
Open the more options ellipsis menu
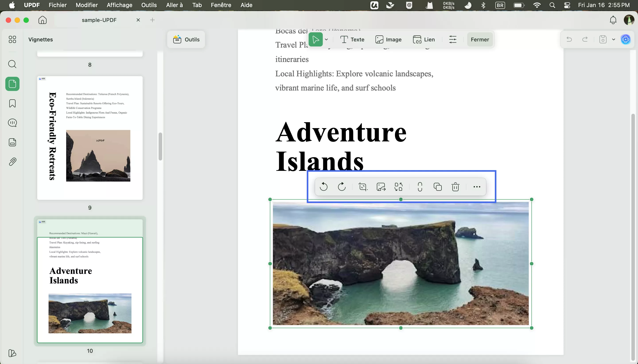pos(477,187)
